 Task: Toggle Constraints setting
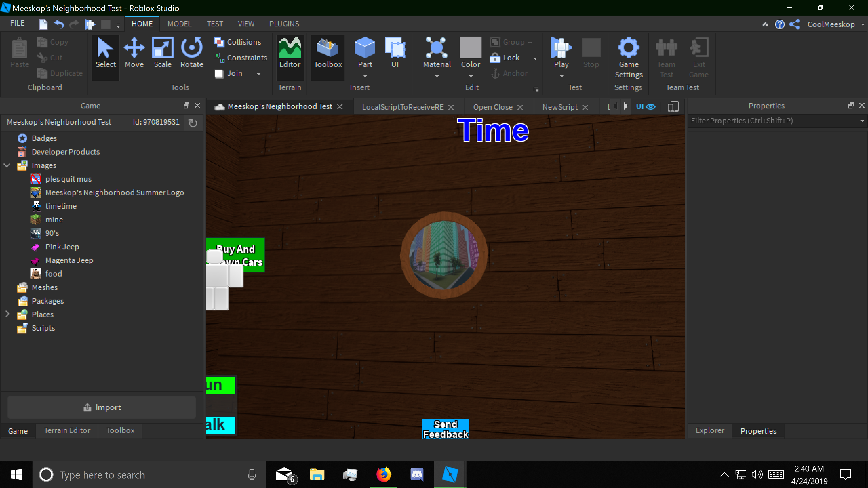click(241, 58)
